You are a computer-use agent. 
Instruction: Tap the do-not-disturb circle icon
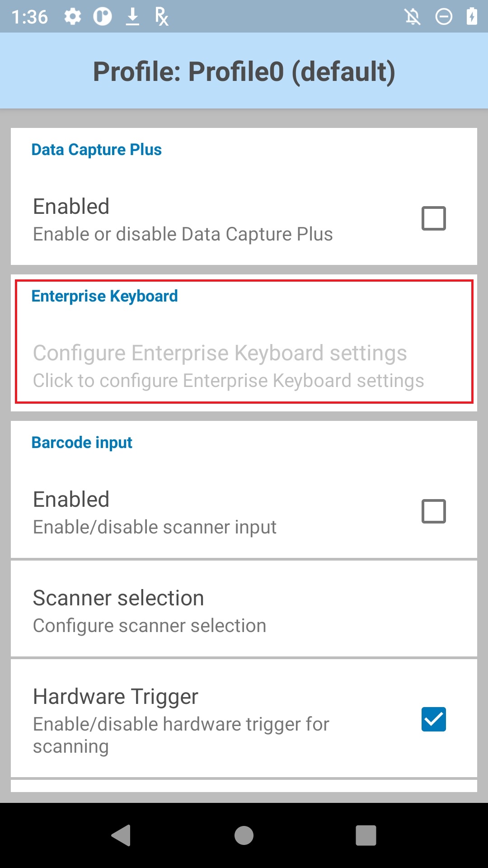(x=444, y=17)
